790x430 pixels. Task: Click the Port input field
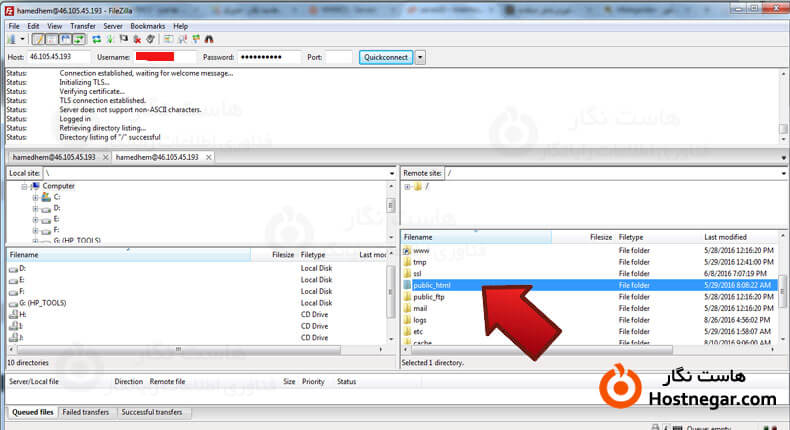point(339,57)
